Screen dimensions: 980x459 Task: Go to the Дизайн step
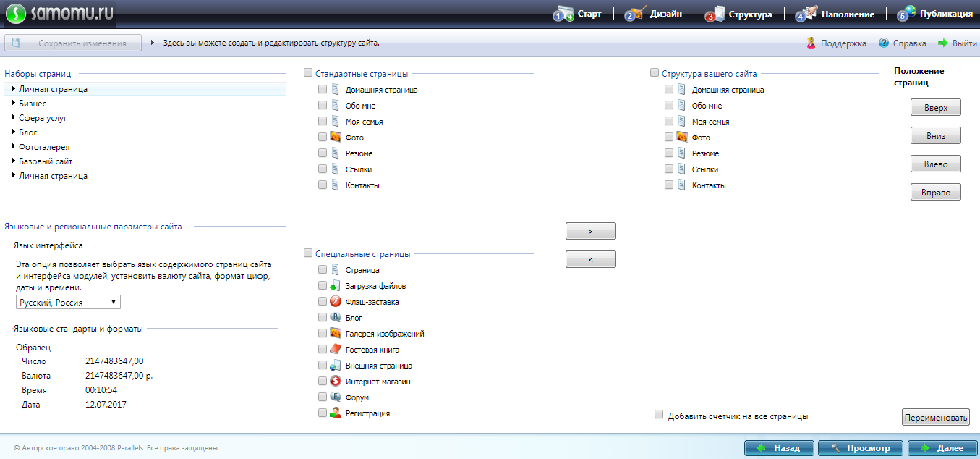(x=665, y=14)
